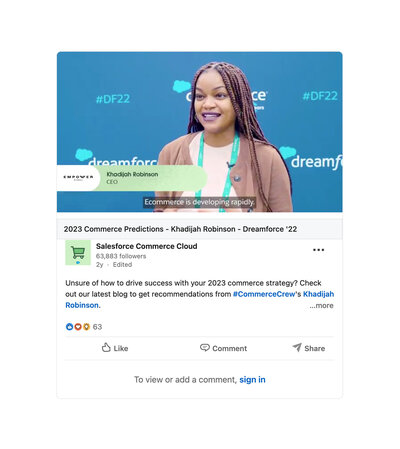This screenshot has width=400, height=449.
Task: Click the Share paper plane icon
Action: click(297, 347)
